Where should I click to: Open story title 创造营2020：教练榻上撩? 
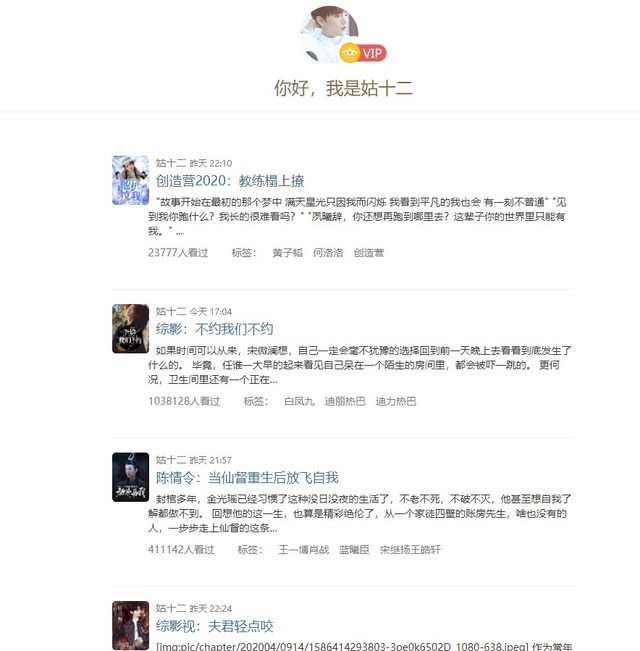point(230,181)
